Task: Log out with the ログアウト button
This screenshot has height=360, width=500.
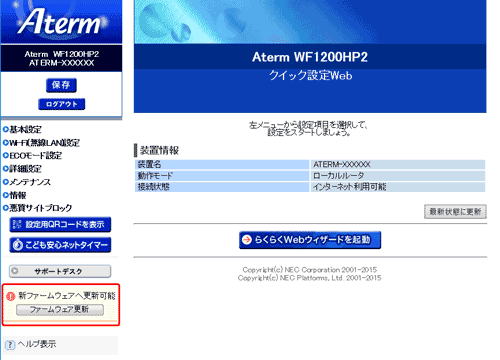Action: click(x=62, y=104)
